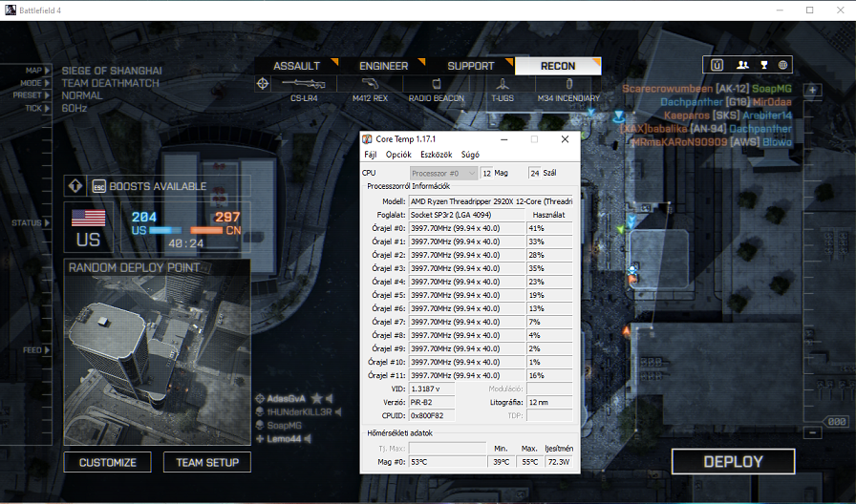Click the Órajel #0 frequency field
The width and height of the screenshot is (856, 504).
pos(467,228)
